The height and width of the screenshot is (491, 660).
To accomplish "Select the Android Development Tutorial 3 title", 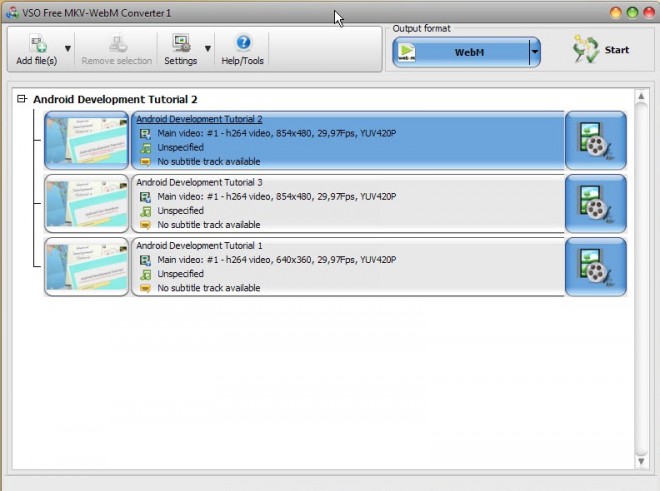I will (x=199, y=182).
